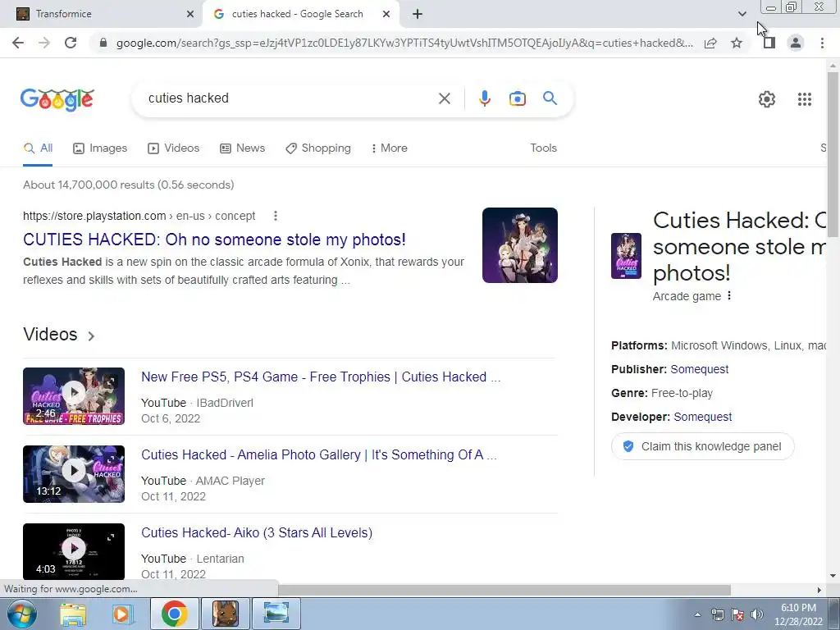Open Windows Media Player from taskbar
Image resolution: width=840 pixels, height=630 pixels.
pos(122,614)
